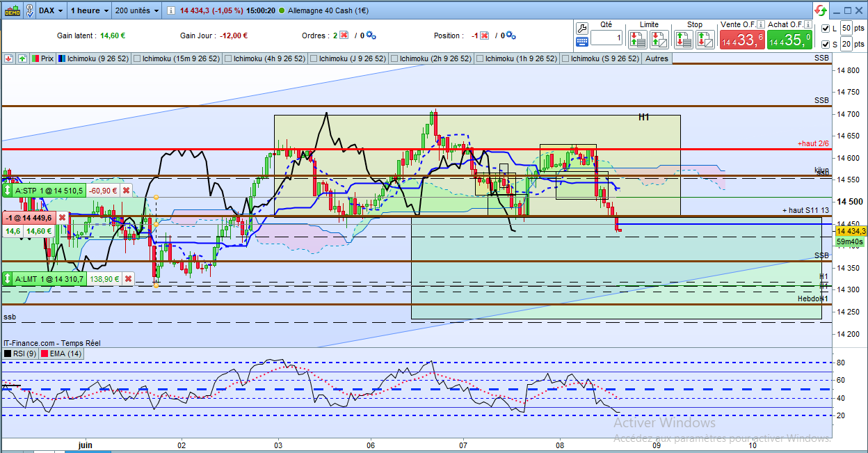Click the first Limite order icon
This screenshot has width=868, height=453.
pyautogui.click(x=638, y=39)
